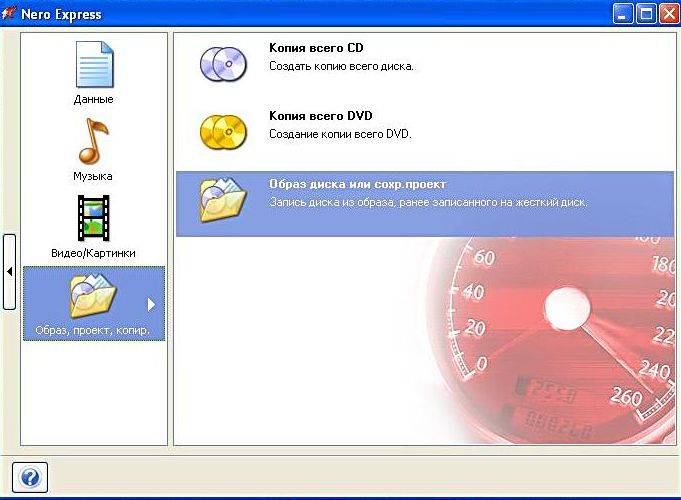Click folder icon beside Образ диска или сохр.проект
Viewport: 681px width, 500px height.
pyautogui.click(x=222, y=199)
